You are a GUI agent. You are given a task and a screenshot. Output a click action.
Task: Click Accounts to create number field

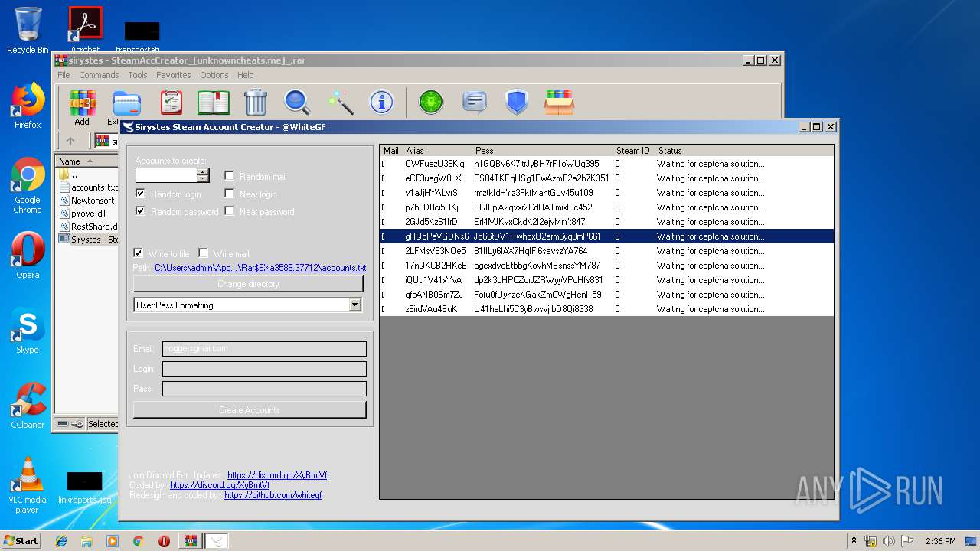[x=166, y=175]
